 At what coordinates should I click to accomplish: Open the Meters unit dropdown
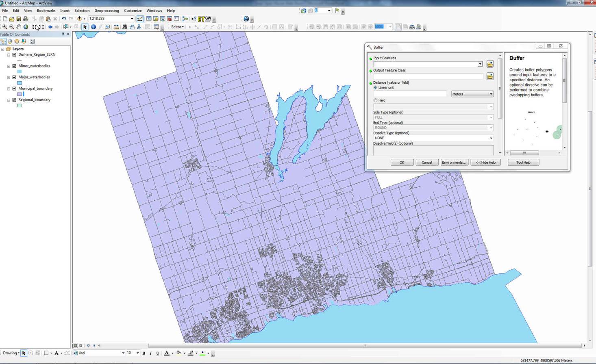click(x=472, y=94)
